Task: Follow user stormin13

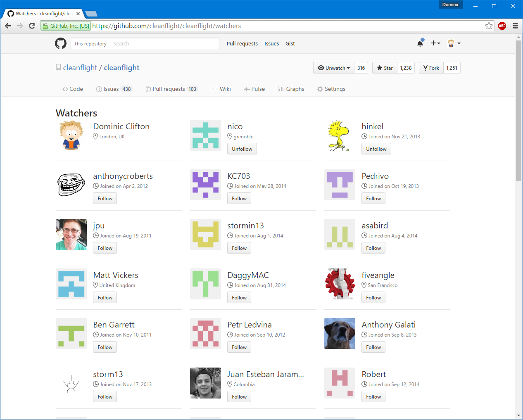Action: [x=239, y=248]
